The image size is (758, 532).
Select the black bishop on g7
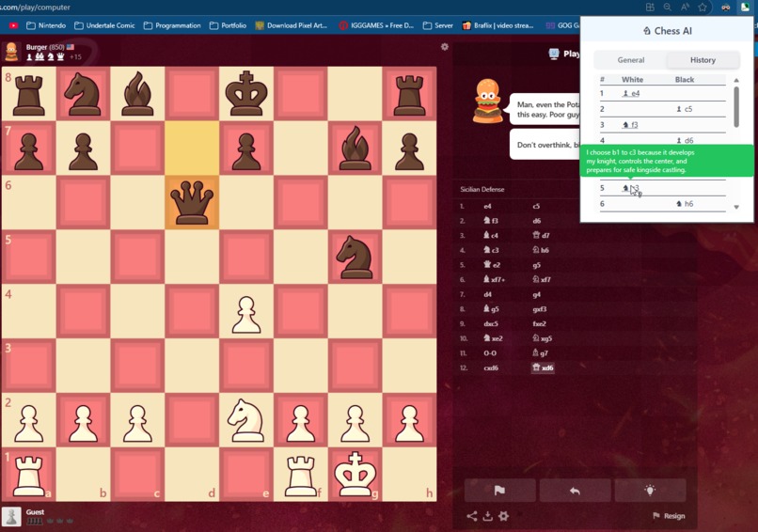tap(355, 148)
